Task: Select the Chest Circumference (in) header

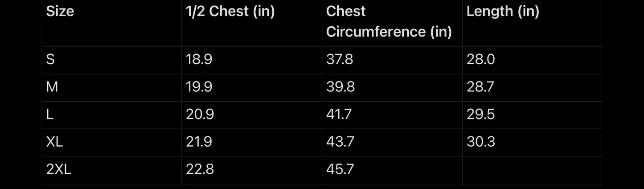Action: 389,21
